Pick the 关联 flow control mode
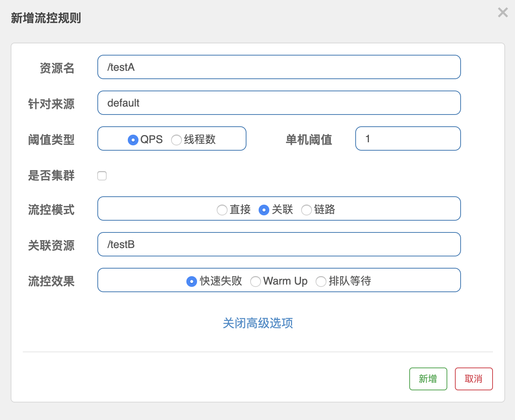 (264, 210)
